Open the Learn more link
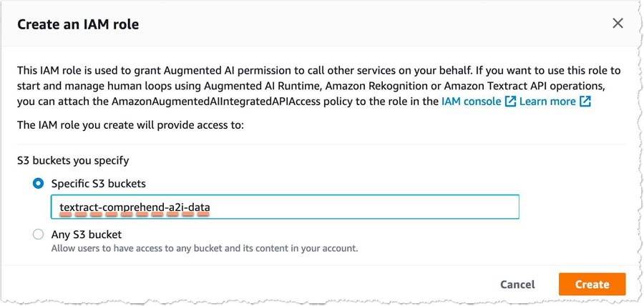Screen dimensions: 644x306 [x=547, y=102]
